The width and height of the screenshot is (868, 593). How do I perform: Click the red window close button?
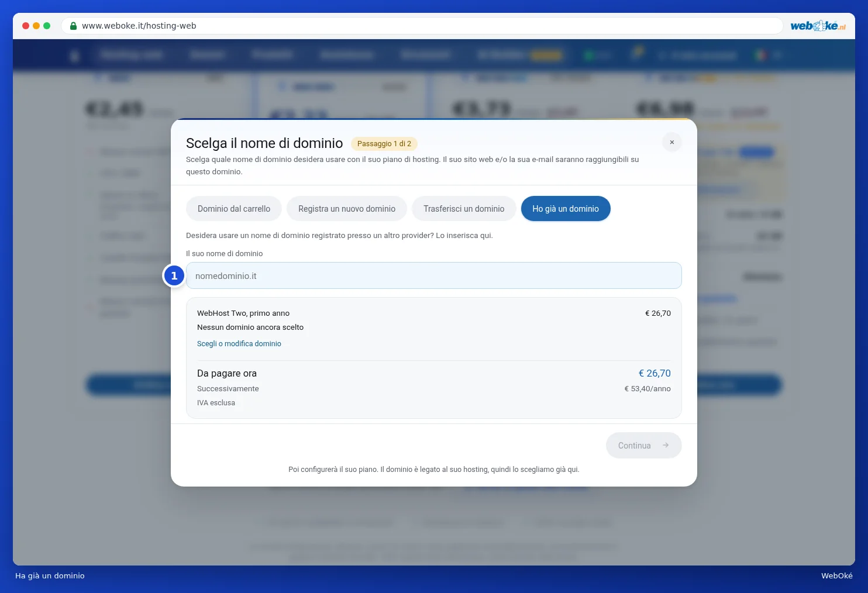pos(26,26)
